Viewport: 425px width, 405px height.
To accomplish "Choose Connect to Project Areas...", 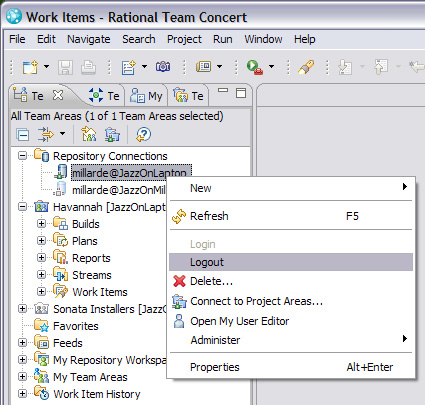I will click(x=291, y=301).
